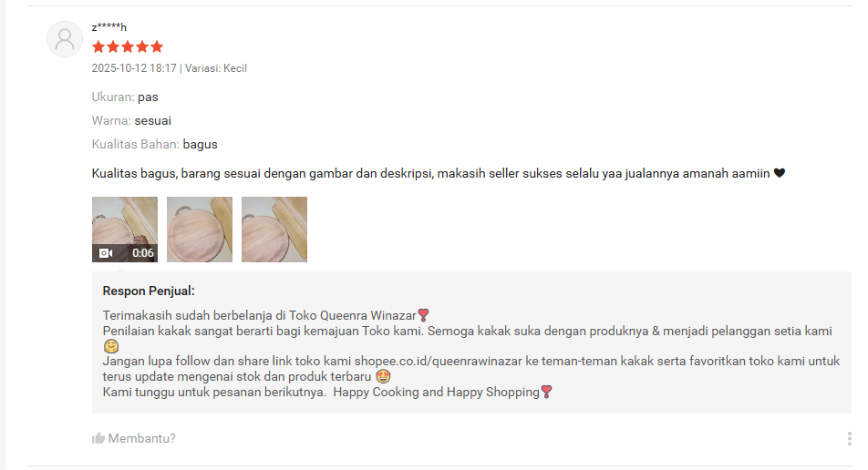This screenshot has width=868, height=470.
Task: Click the Membantu? helpful button
Action: [133, 438]
